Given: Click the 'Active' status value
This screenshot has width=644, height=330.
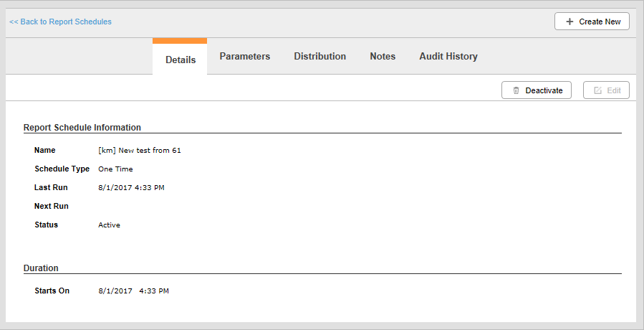Looking at the screenshot, I should pyautogui.click(x=110, y=225).
